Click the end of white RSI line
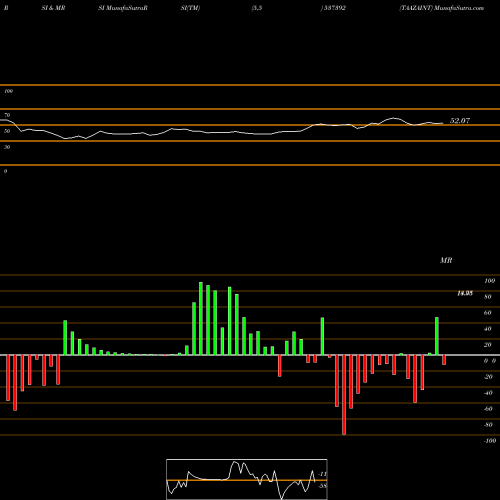The height and width of the screenshot is (500, 500). pyautogui.click(x=443, y=123)
